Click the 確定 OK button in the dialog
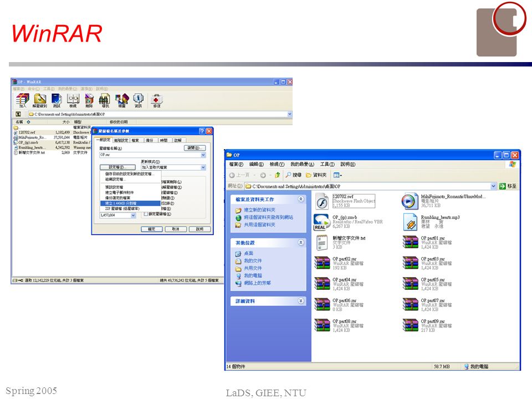The image size is (532, 399). [x=152, y=229]
